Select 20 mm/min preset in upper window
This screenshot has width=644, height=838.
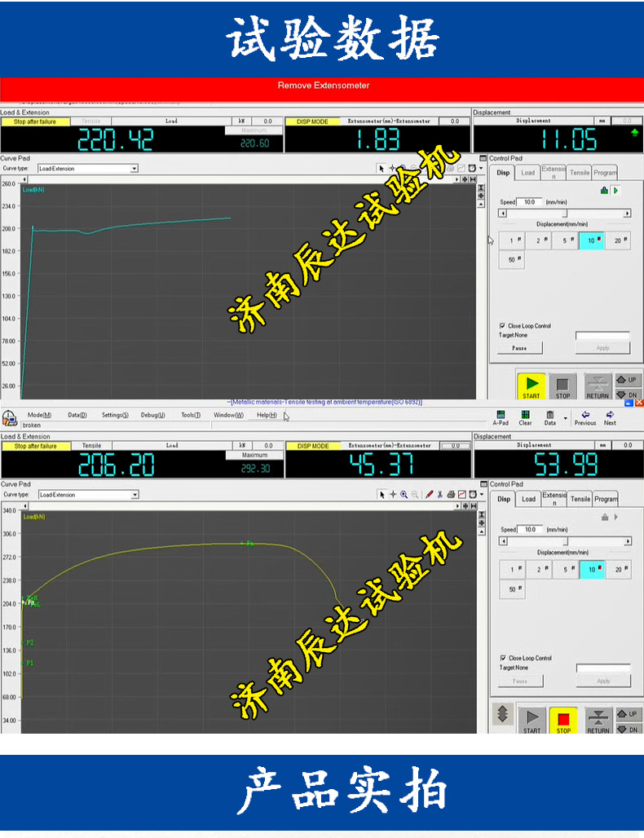pos(618,240)
